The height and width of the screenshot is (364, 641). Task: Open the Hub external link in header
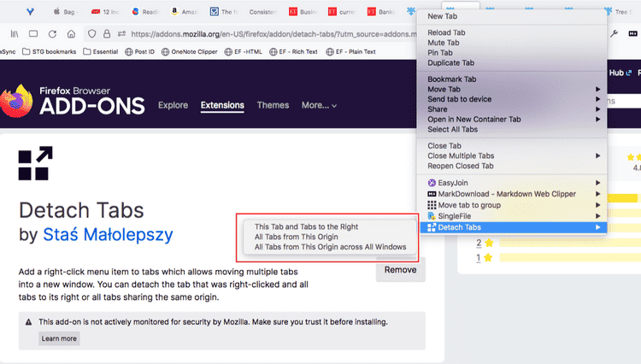point(620,73)
